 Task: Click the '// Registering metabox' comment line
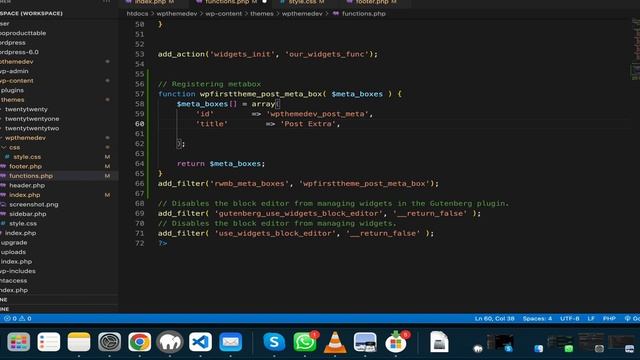pos(209,84)
